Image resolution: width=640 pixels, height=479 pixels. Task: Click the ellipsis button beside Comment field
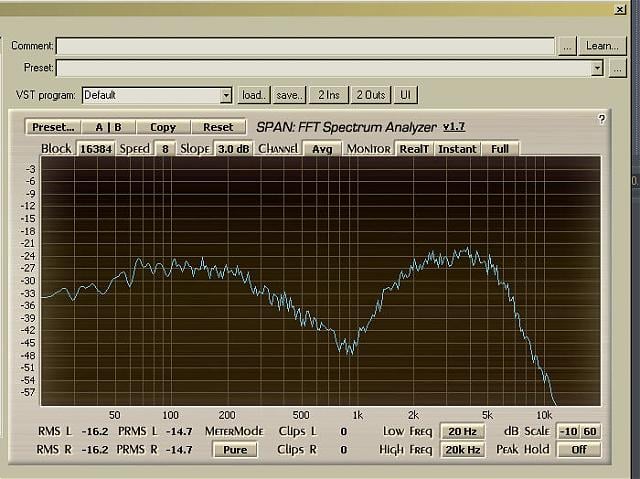pyautogui.click(x=567, y=46)
